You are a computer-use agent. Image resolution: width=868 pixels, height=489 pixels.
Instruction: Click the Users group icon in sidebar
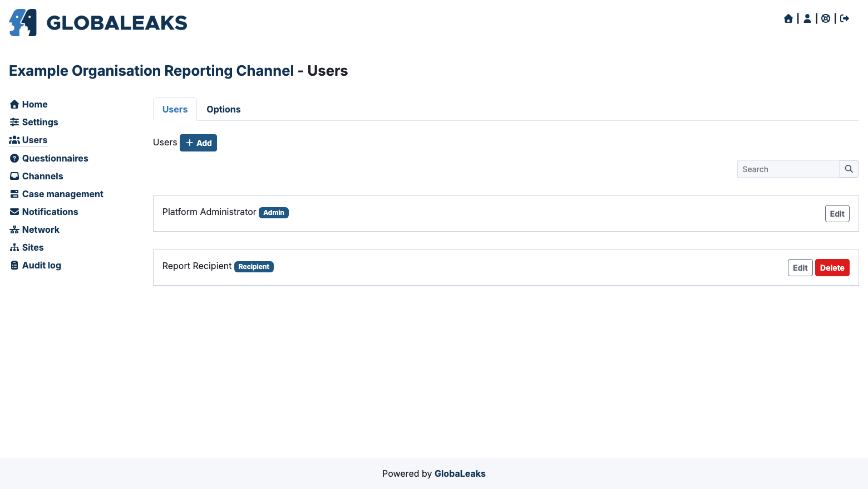click(x=14, y=140)
